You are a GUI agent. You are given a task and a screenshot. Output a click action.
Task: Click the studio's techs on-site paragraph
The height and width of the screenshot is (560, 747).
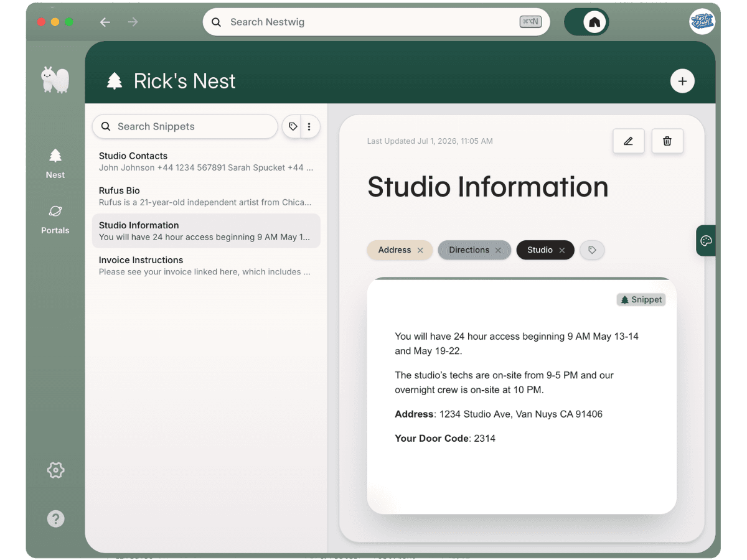[x=504, y=383]
